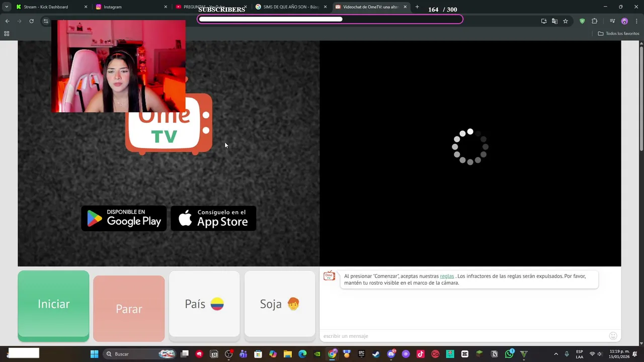Open Notion from the taskbar
644x362 pixels.
pyautogui.click(x=494, y=354)
